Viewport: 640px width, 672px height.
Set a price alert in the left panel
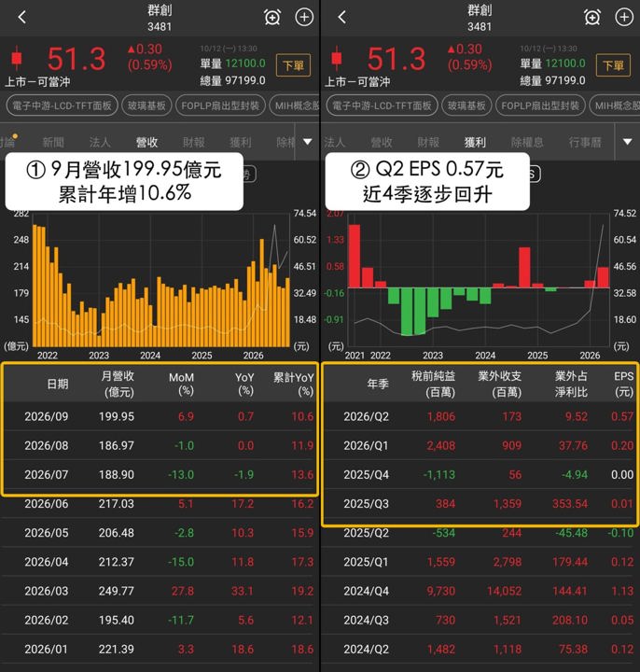pyautogui.click(x=272, y=18)
